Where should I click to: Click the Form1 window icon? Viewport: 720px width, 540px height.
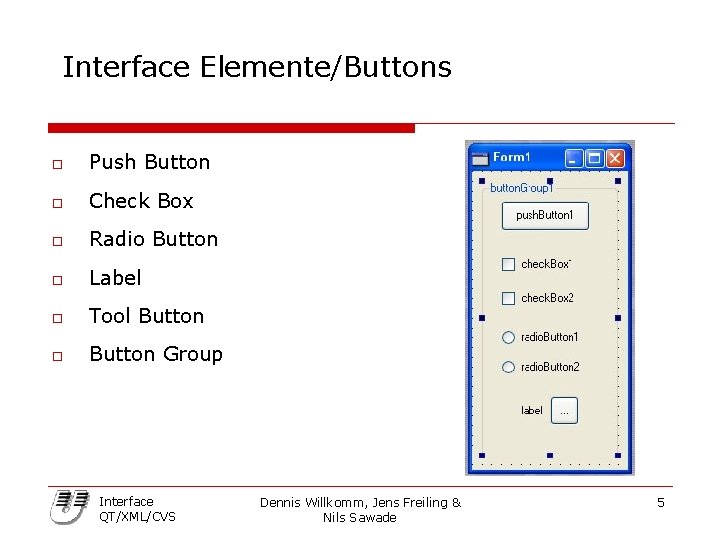pyautogui.click(x=480, y=158)
